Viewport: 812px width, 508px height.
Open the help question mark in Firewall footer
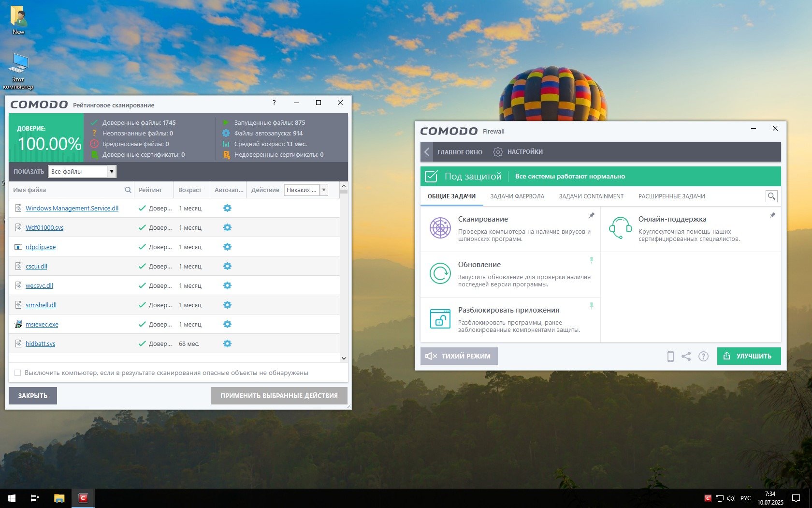coord(703,357)
